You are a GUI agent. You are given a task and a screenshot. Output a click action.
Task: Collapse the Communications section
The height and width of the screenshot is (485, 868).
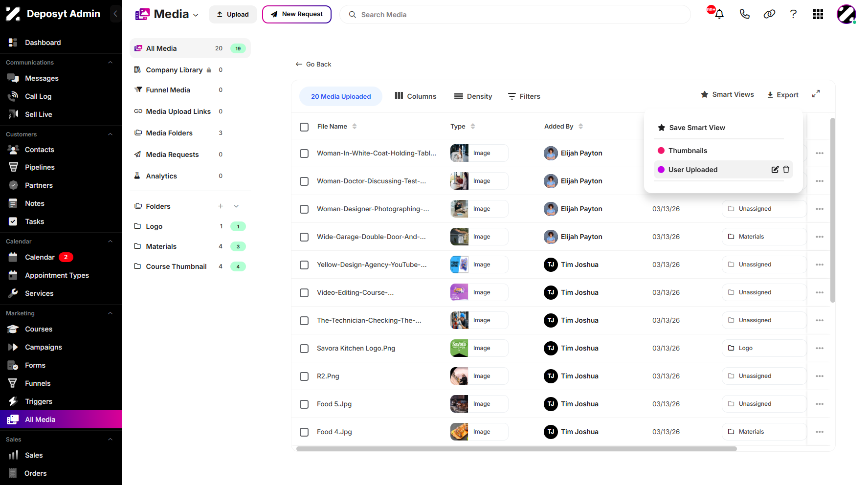point(110,63)
